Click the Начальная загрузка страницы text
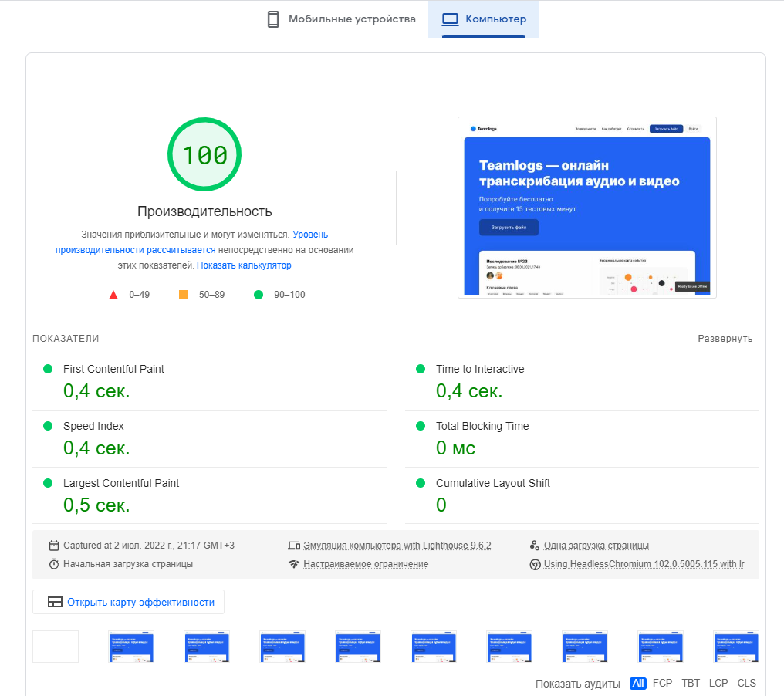The height and width of the screenshot is (696, 784). pos(128,564)
